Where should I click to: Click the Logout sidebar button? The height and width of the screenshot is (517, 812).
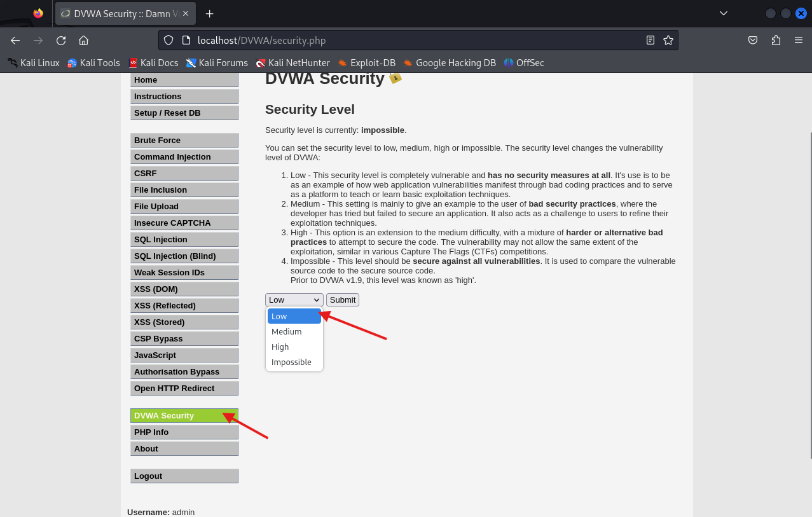pyautogui.click(x=184, y=476)
